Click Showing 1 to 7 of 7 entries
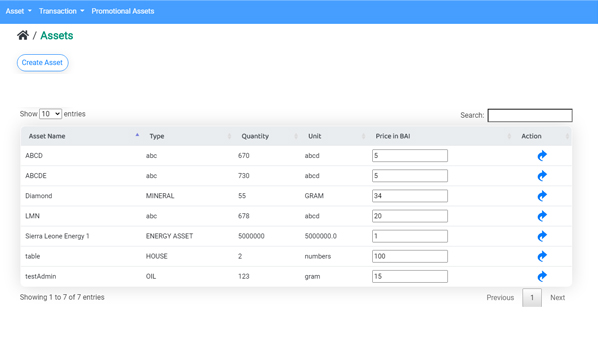The height and width of the screenshot is (360, 598). (62, 297)
